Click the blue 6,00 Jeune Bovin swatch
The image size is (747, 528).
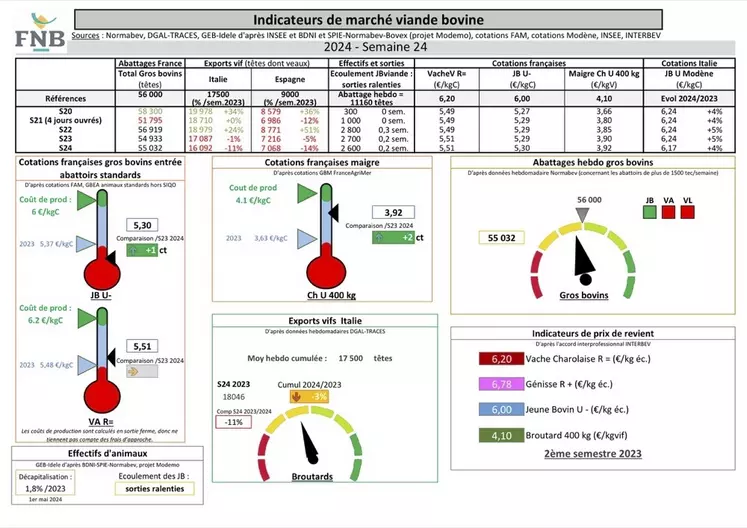click(501, 409)
